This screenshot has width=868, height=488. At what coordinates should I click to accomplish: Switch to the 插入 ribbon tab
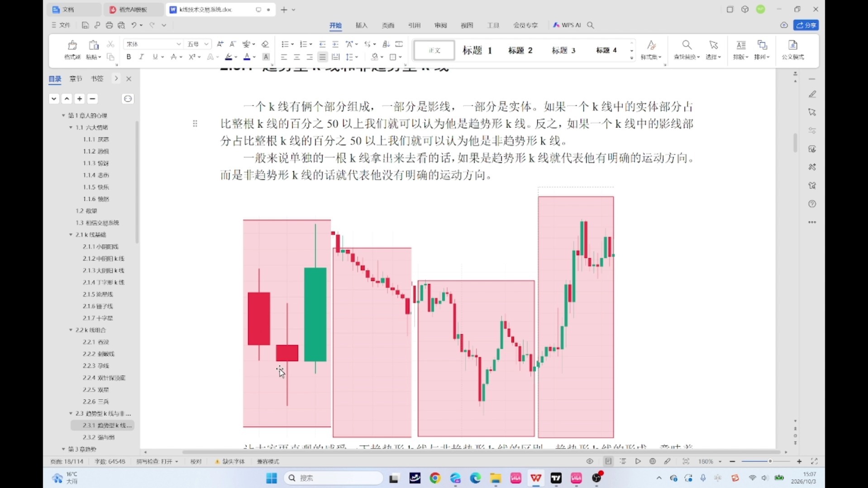pos(362,25)
